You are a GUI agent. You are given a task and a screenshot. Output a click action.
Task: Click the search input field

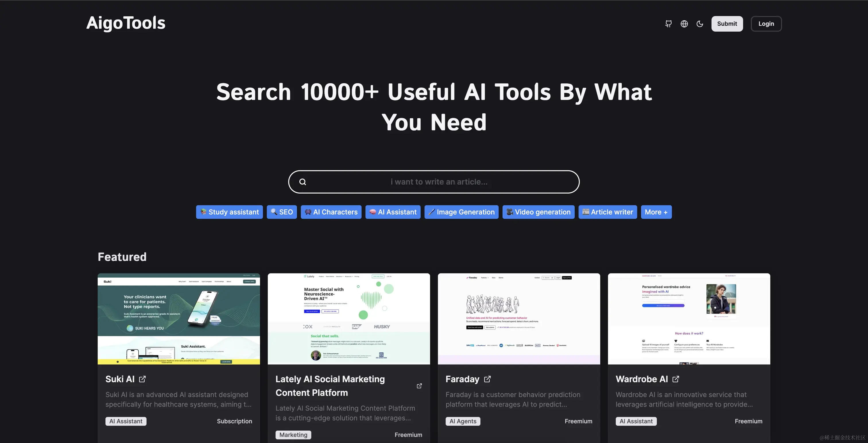[x=434, y=182]
